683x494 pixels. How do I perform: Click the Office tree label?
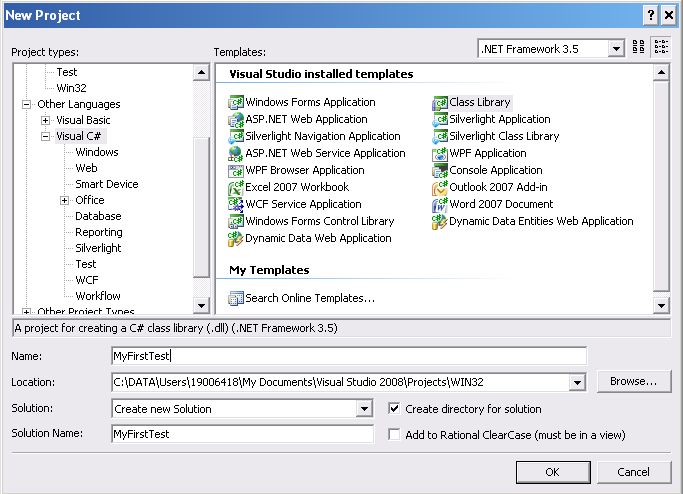coord(90,200)
